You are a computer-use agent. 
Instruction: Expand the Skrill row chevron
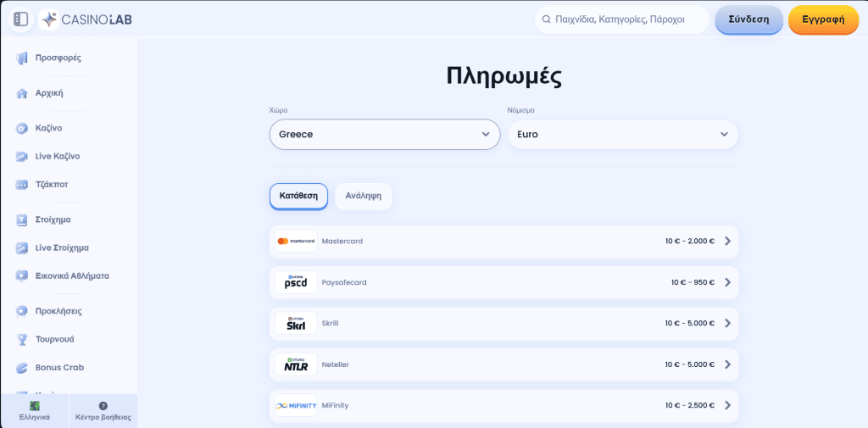(x=727, y=324)
